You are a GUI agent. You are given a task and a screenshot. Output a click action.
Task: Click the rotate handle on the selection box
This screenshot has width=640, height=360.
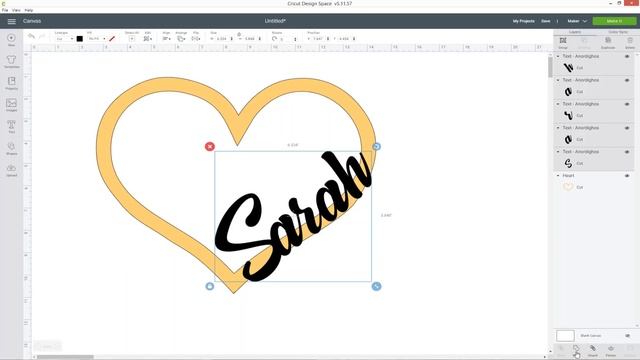[x=376, y=147]
